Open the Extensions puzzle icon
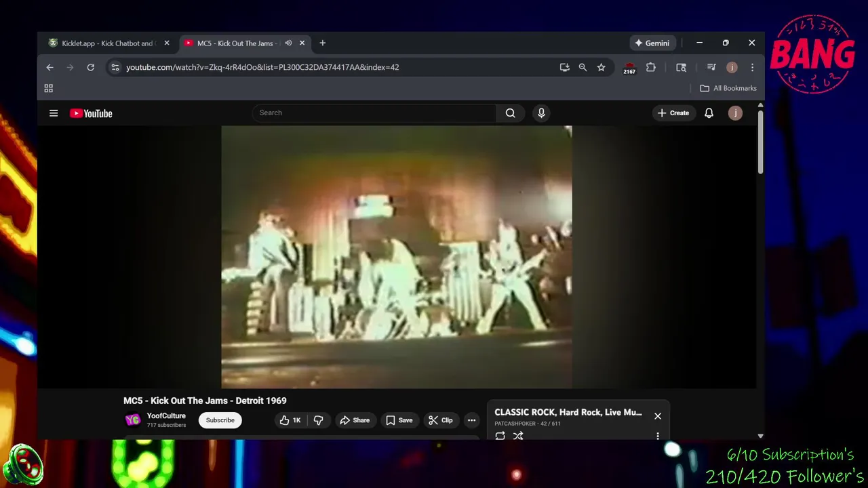This screenshot has height=488, width=868. [x=651, y=68]
